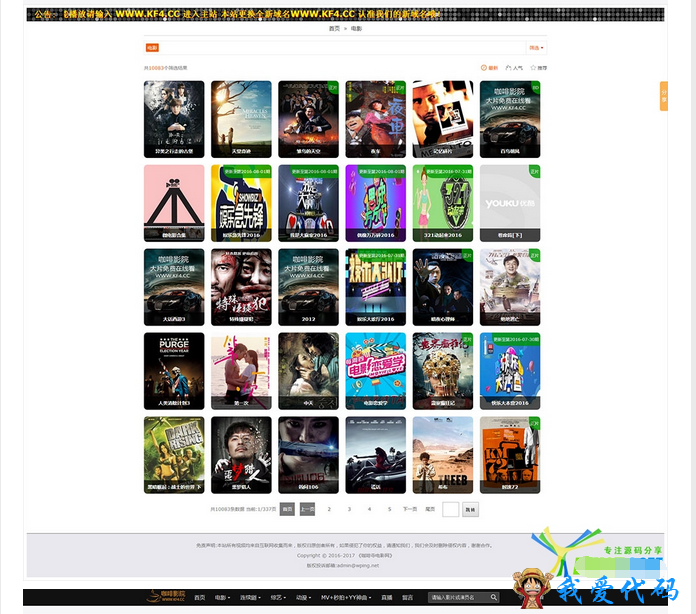Click the 跳转 jump button
The width and height of the screenshot is (696, 614).
coord(471,510)
